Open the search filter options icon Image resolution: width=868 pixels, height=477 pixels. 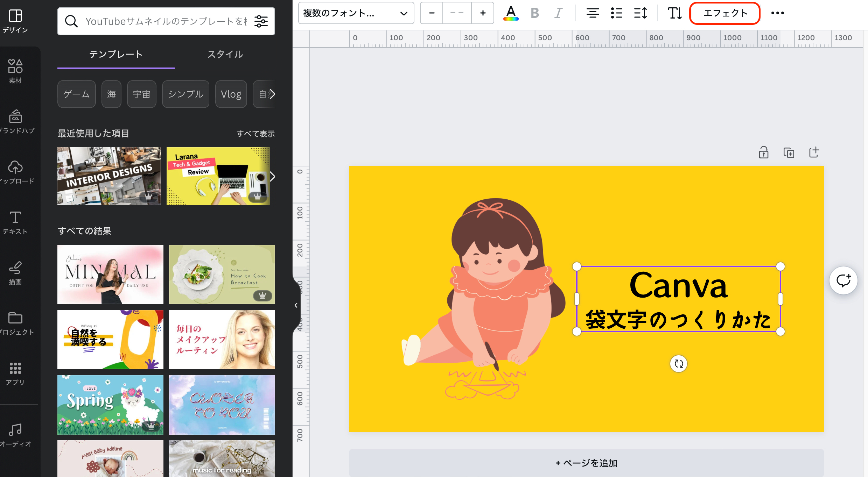click(x=261, y=21)
